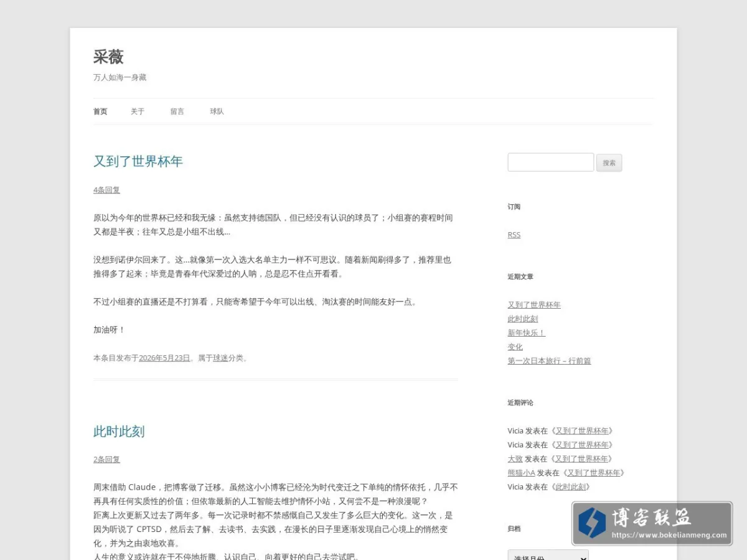747x560 pixels.
Task: Click the paragraph starting 没想到诺伊尔回来了
Action: point(273,266)
